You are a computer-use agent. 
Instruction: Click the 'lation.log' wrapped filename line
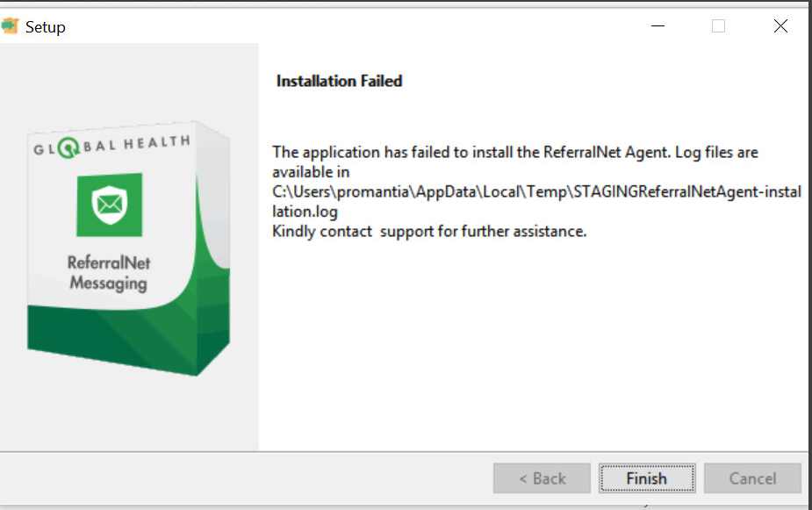click(305, 212)
